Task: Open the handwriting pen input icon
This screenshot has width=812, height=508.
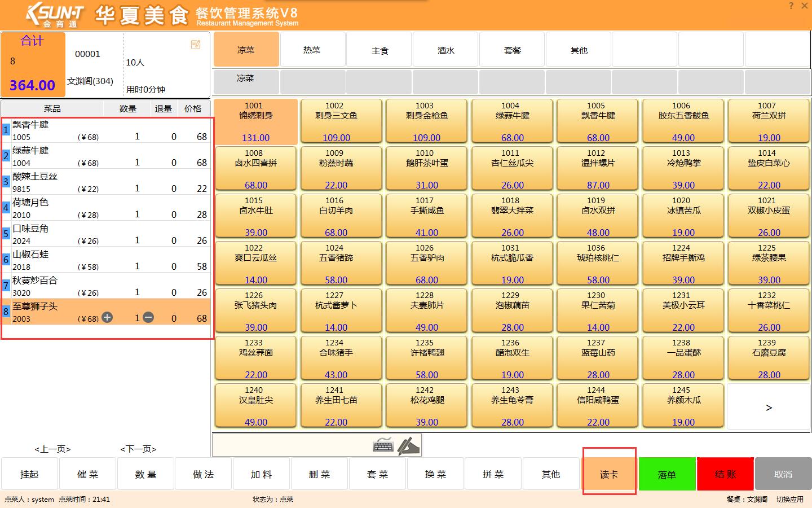Action: 409,446
